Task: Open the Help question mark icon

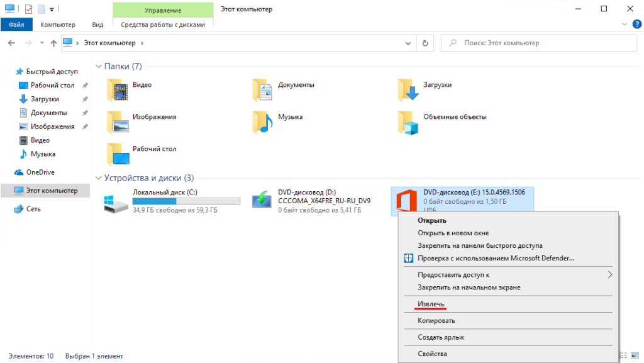Action: (x=637, y=25)
